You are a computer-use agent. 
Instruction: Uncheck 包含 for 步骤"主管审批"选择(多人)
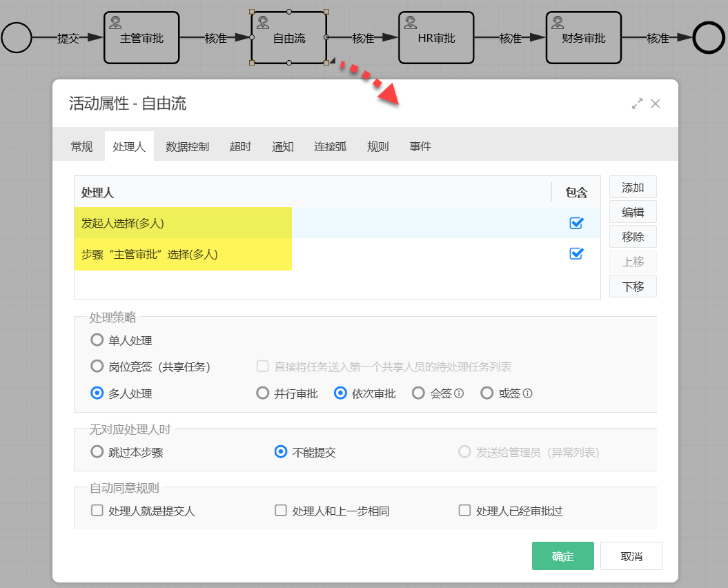pyautogui.click(x=576, y=253)
